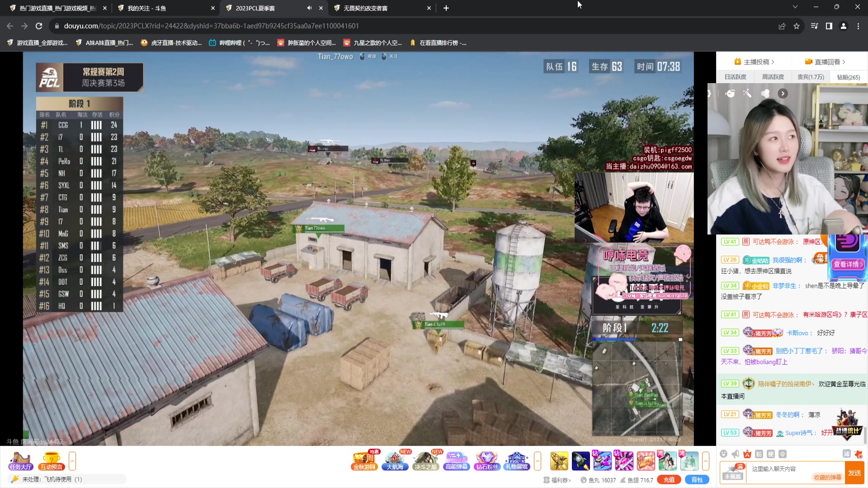Open the tab search dropdown

pyautogui.click(x=795, y=7)
